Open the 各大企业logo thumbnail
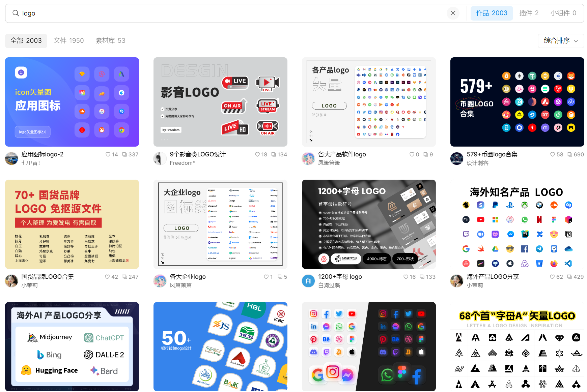Image resolution: width=587 pixels, height=392 pixels. point(220,224)
